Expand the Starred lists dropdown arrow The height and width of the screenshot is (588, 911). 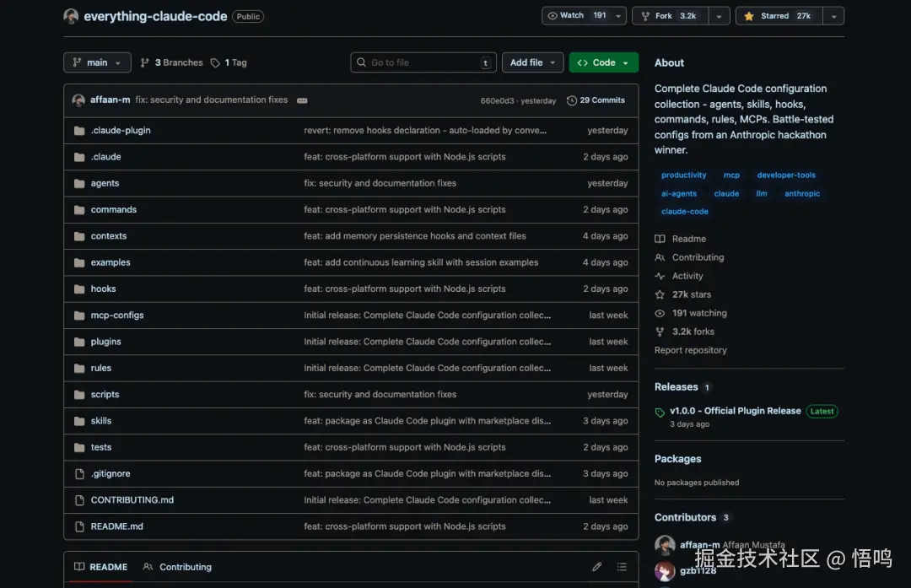[x=833, y=16]
